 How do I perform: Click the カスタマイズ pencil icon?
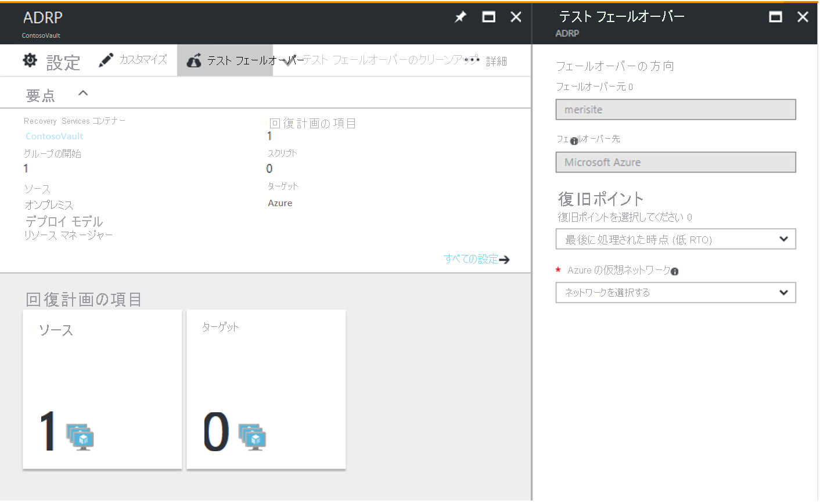(x=106, y=60)
